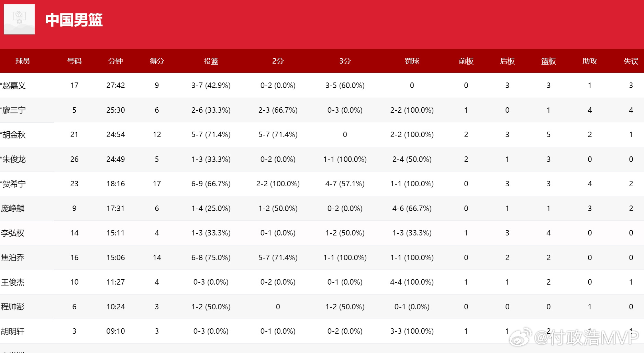Screen dimensions: 644x353
Task: Click the 分钟 column header
Action: click(x=115, y=61)
